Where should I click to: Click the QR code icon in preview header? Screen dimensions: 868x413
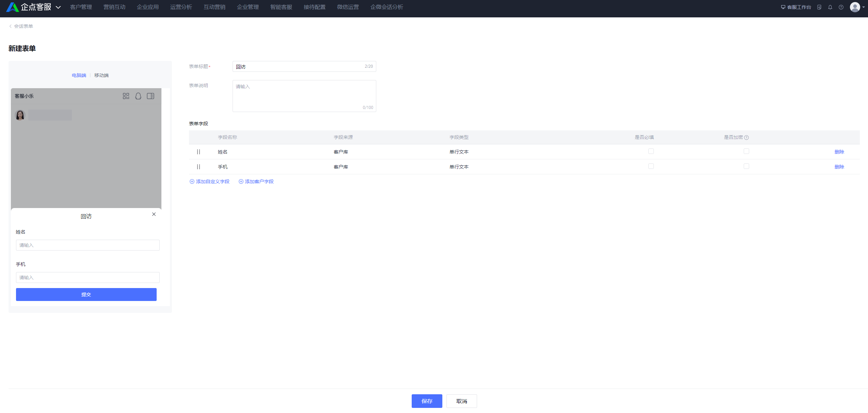[x=126, y=96]
